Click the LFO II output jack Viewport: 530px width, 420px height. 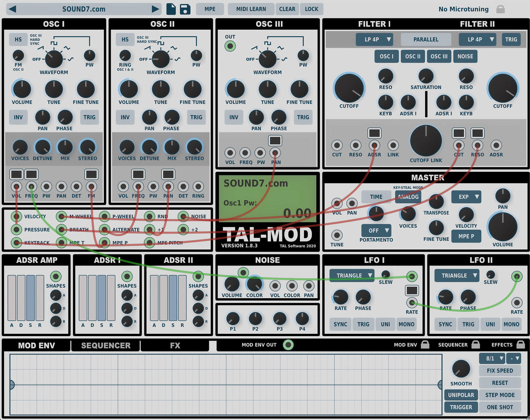click(517, 276)
